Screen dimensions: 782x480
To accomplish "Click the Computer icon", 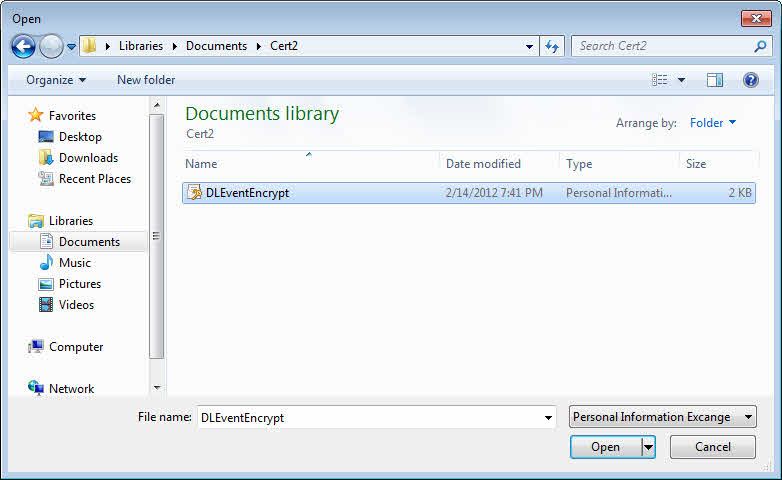I will pos(35,346).
